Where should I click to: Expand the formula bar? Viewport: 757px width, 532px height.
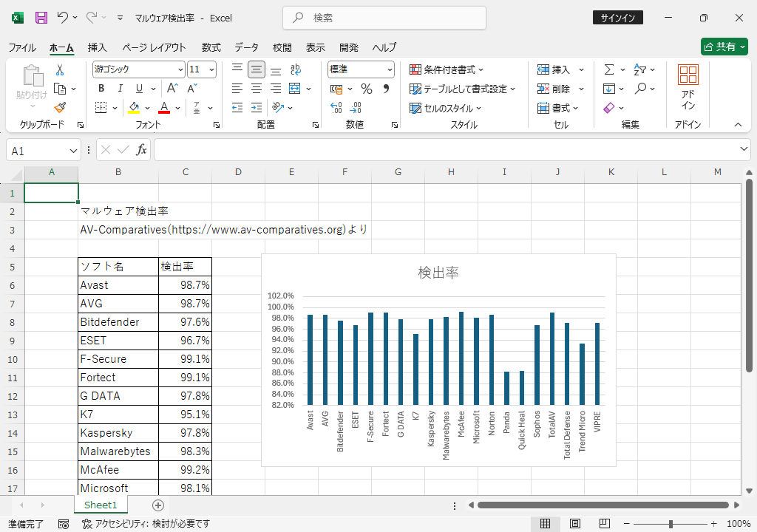coord(744,149)
